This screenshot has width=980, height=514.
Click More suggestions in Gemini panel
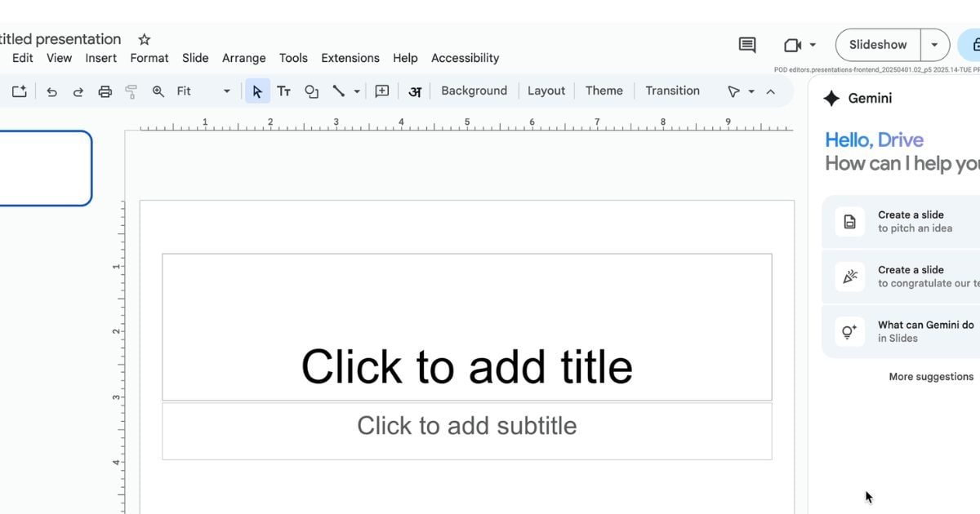(x=930, y=376)
